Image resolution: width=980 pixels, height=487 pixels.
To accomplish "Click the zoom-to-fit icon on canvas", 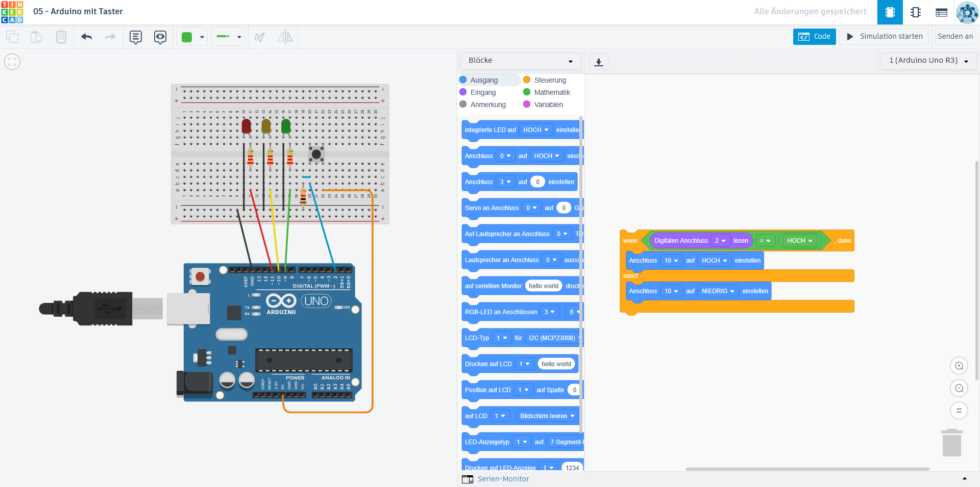I will coord(12,62).
